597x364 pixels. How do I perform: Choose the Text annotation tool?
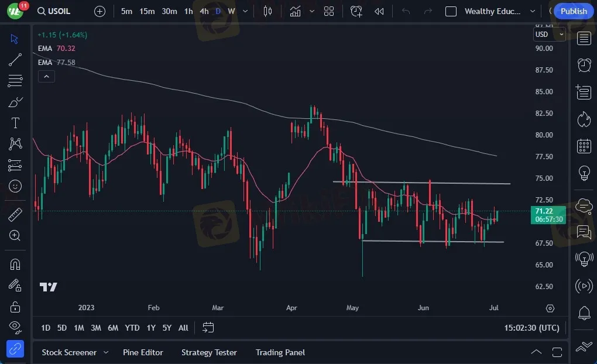(15, 123)
